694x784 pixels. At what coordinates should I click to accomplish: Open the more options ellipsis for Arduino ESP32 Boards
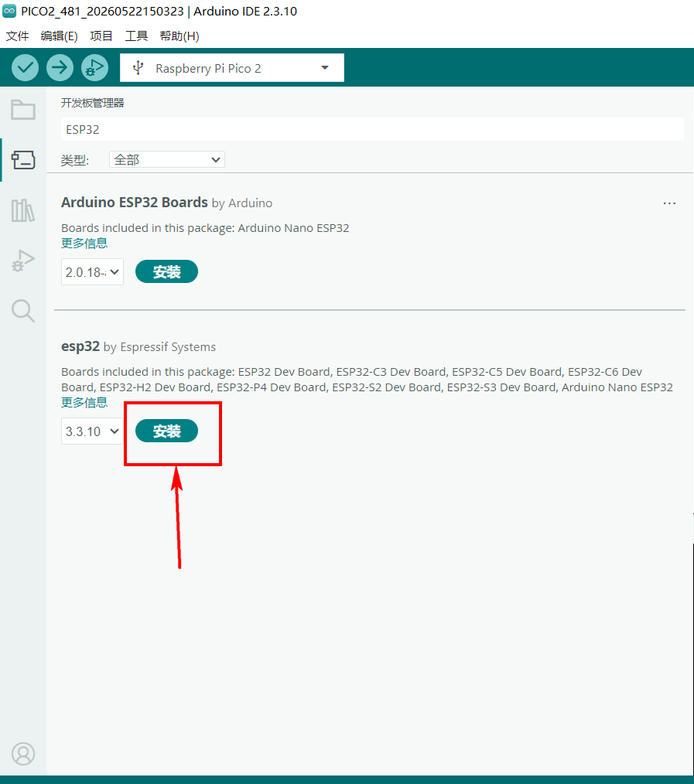click(669, 203)
